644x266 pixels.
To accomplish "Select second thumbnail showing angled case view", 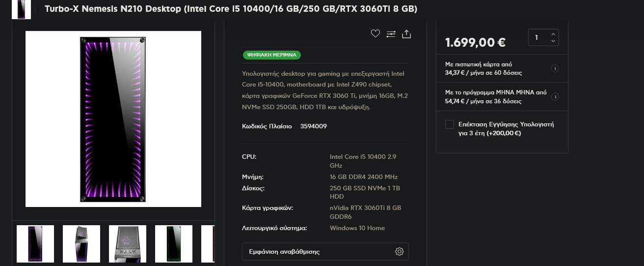I will (81, 244).
